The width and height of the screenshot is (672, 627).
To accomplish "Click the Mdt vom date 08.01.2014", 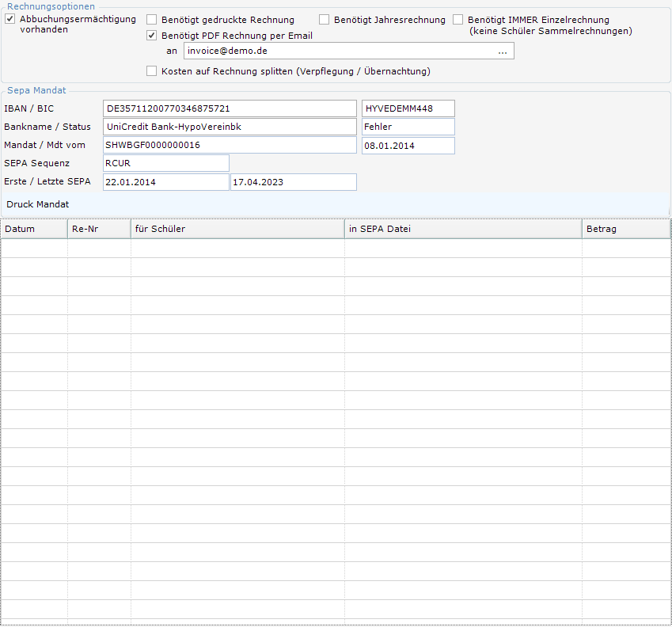I will pos(408,146).
